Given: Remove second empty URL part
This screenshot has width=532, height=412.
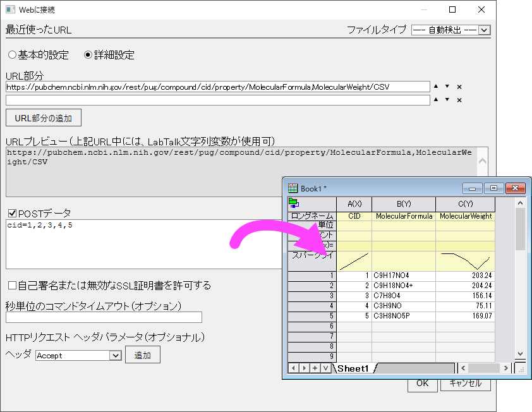Looking at the screenshot, I should point(459,100).
